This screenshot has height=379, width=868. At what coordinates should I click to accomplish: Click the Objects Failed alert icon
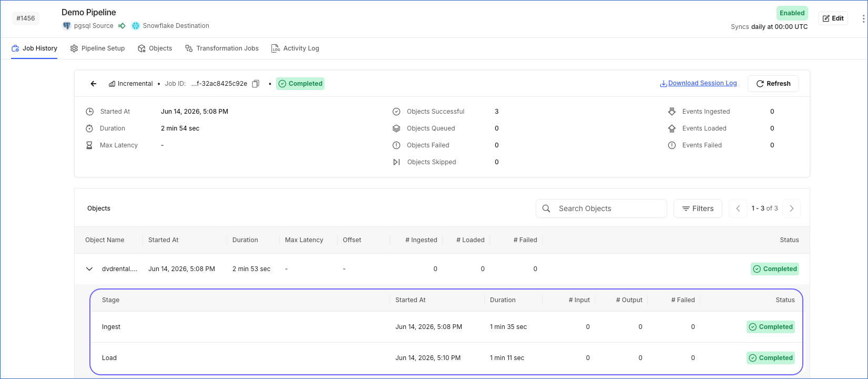(x=396, y=145)
